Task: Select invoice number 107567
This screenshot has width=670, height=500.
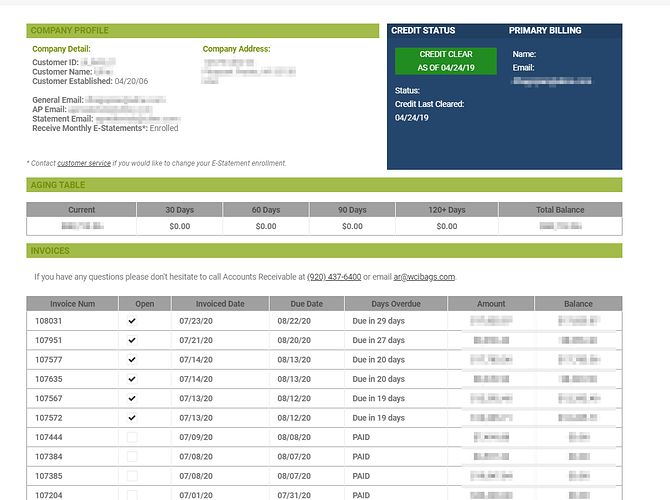Action: coord(48,398)
